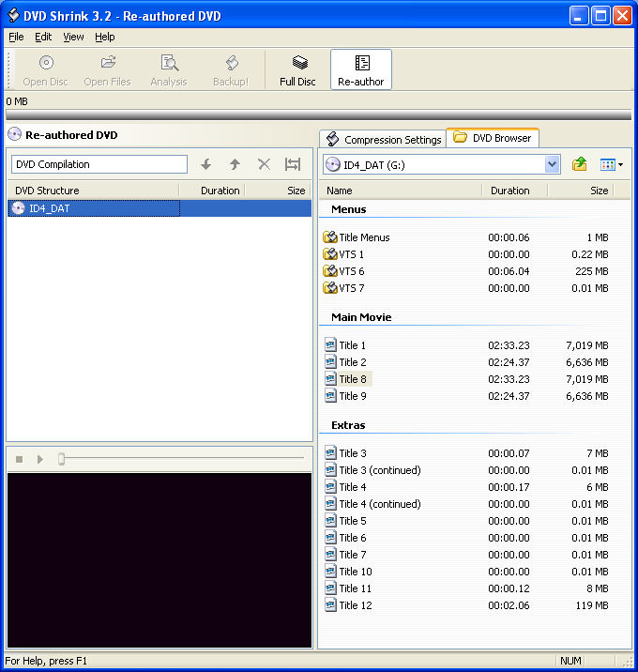Move selected title down with arrow icon
This screenshot has width=638, height=672.
[x=206, y=164]
